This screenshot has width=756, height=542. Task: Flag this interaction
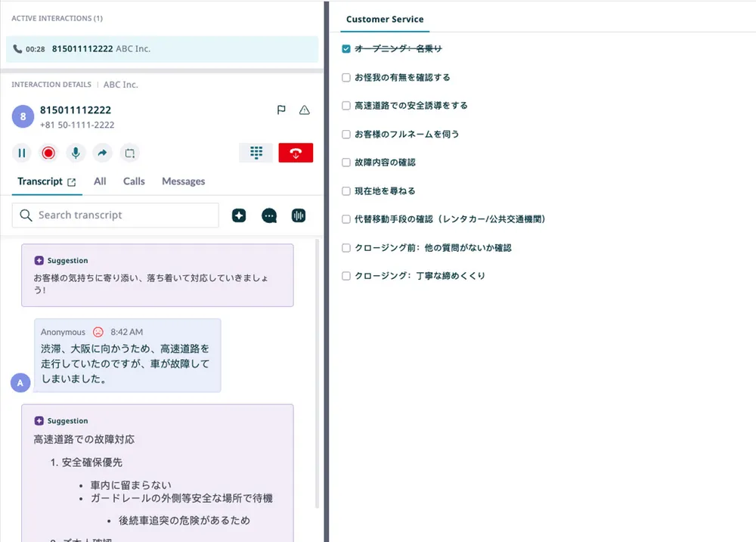tap(281, 110)
